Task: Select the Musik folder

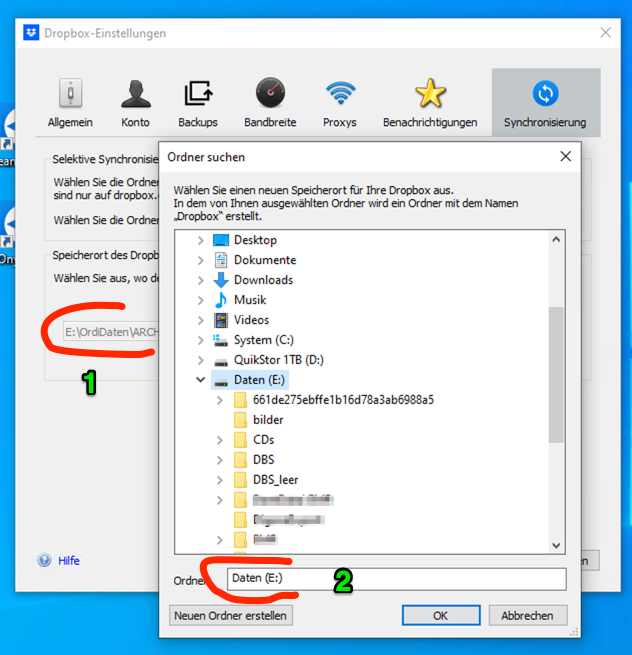Action: [240, 300]
